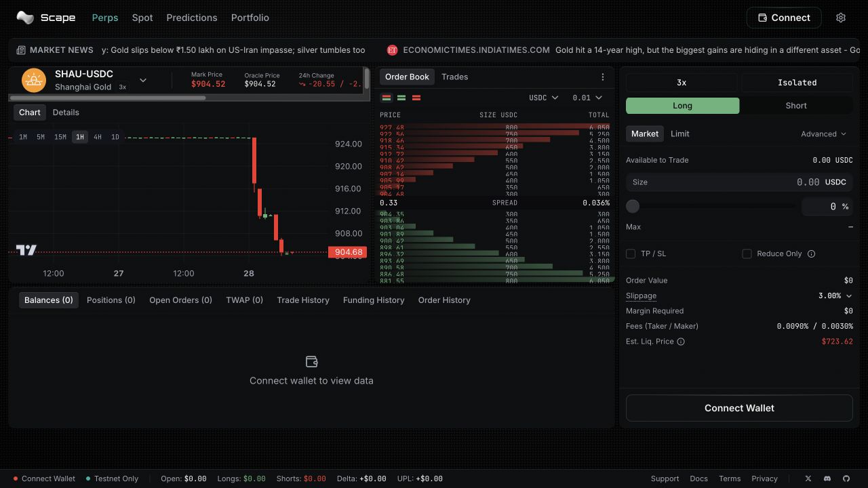Open the USDC size unit dropdown

544,98
